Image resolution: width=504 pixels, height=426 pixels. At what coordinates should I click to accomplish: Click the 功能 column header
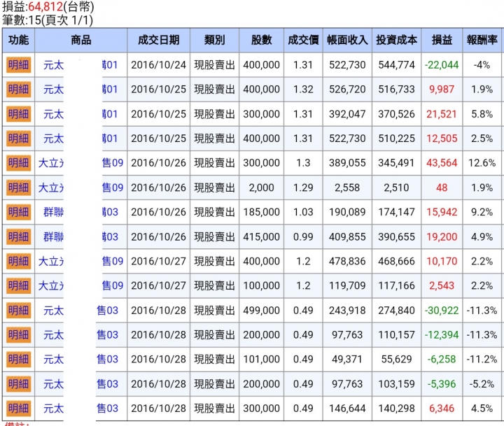[x=18, y=40]
